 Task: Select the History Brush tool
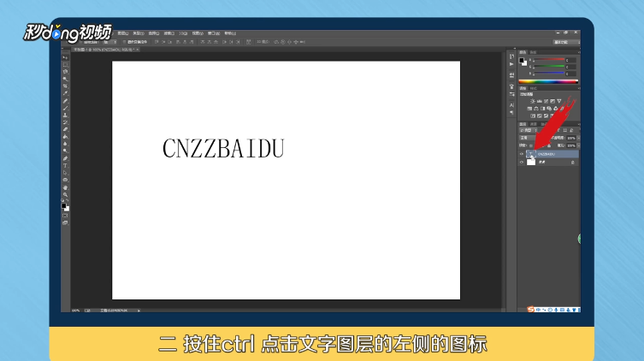[x=65, y=122]
